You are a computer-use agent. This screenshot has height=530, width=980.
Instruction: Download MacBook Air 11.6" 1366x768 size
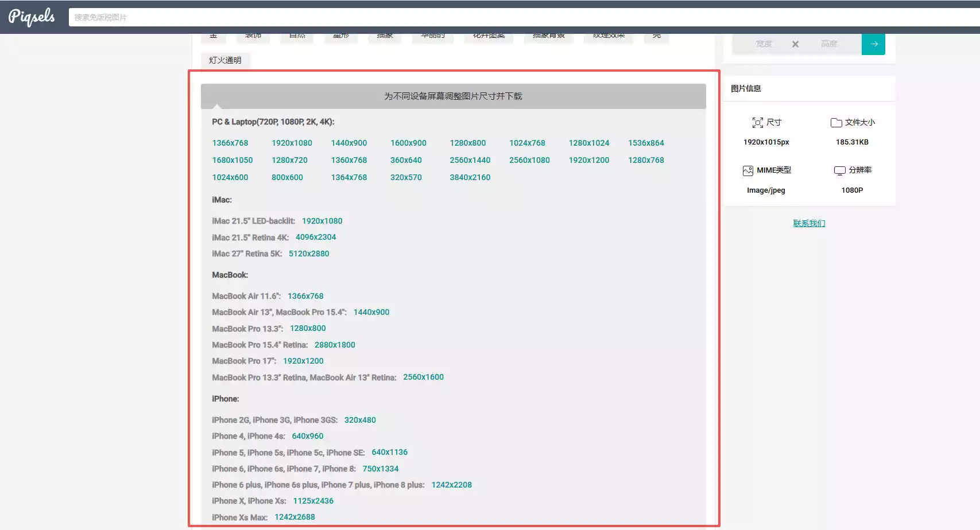(x=305, y=297)
